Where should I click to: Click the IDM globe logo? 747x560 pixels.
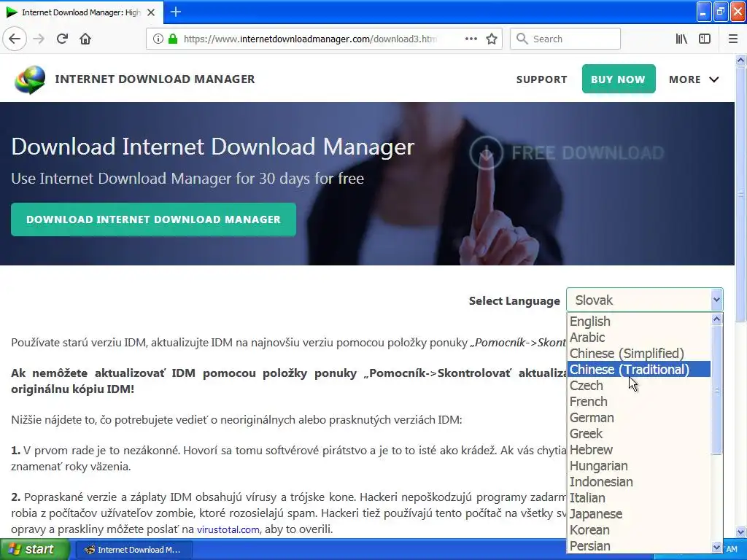(x=29, y=79)
